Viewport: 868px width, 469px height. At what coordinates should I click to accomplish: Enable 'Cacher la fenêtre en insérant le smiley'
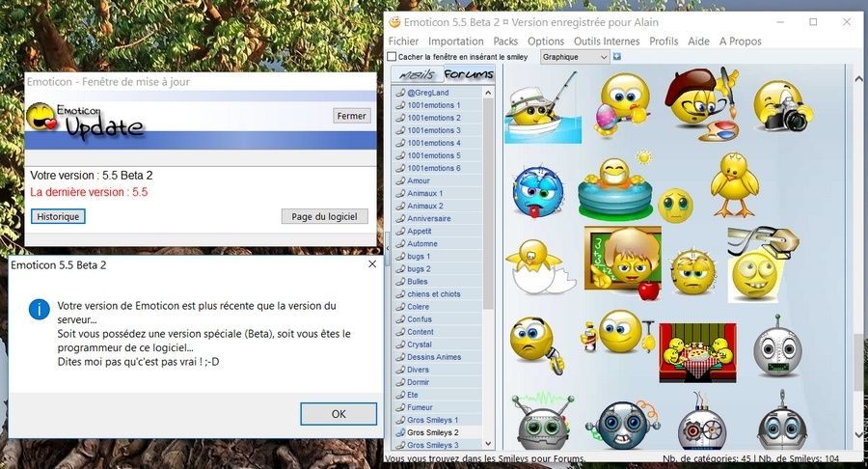pos(393,57)
